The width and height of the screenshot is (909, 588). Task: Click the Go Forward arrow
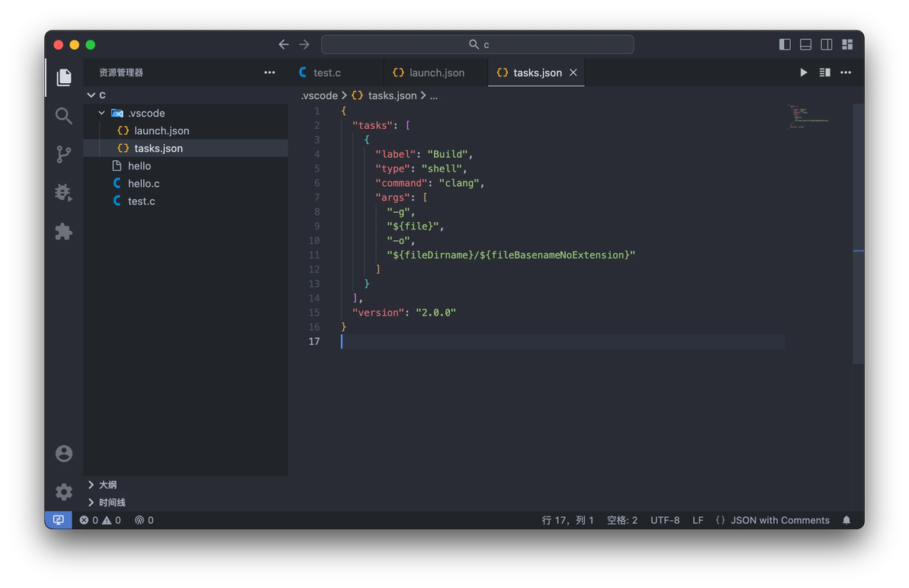tap(304, 44)
